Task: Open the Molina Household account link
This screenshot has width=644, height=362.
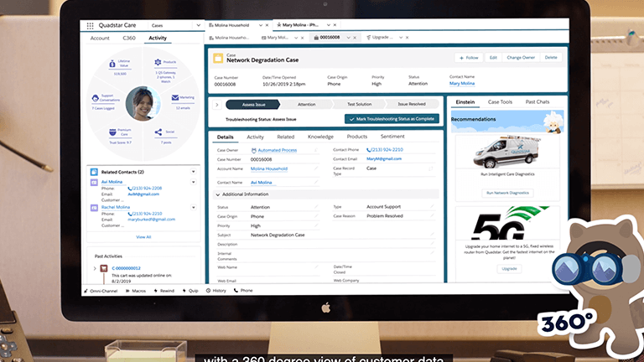Action: [269, 168]
